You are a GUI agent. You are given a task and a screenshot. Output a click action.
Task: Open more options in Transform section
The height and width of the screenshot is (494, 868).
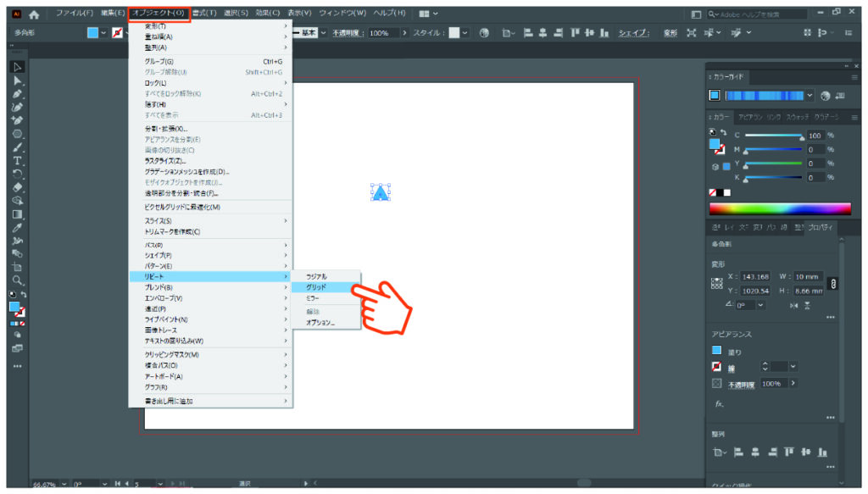[831, 318]
